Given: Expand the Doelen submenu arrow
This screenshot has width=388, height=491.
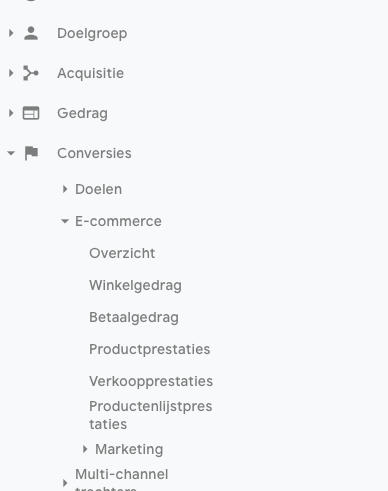Looking at the screenshot, I should point(65,189).
